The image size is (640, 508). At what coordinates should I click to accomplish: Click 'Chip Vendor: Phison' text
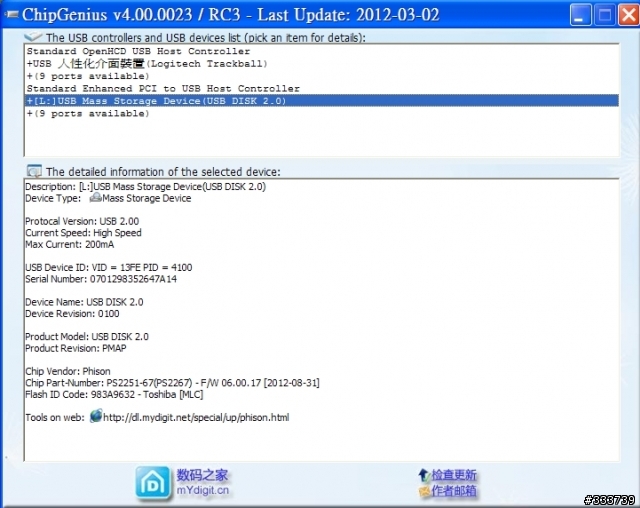tap(68, 371)
